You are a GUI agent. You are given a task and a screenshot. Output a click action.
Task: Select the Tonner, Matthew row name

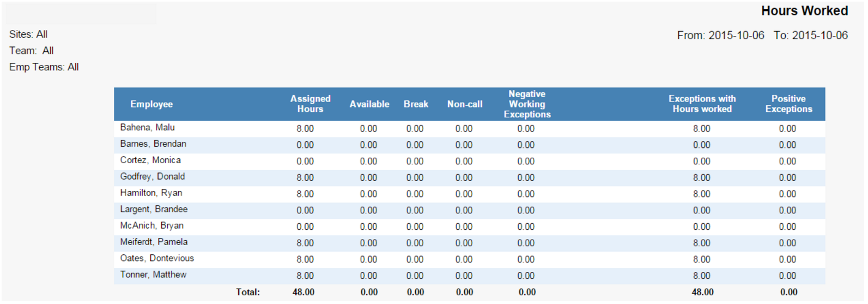(x=153, y=275)
